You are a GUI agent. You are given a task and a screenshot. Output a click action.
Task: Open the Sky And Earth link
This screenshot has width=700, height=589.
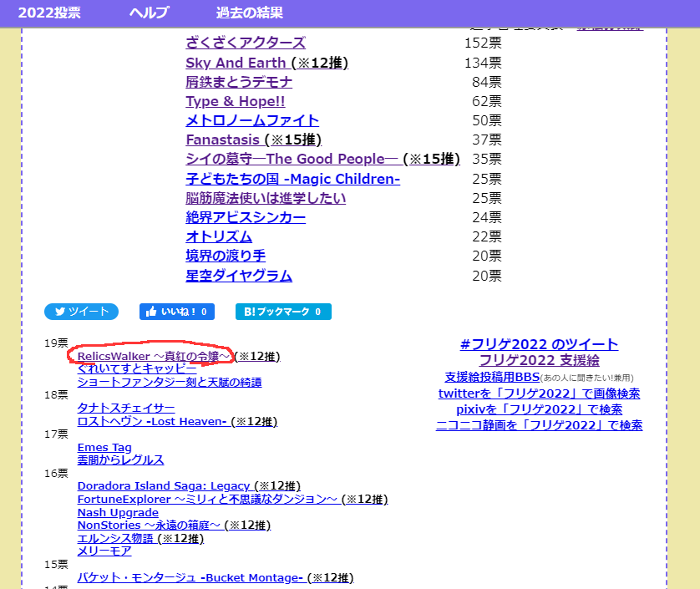click(236, 63)
